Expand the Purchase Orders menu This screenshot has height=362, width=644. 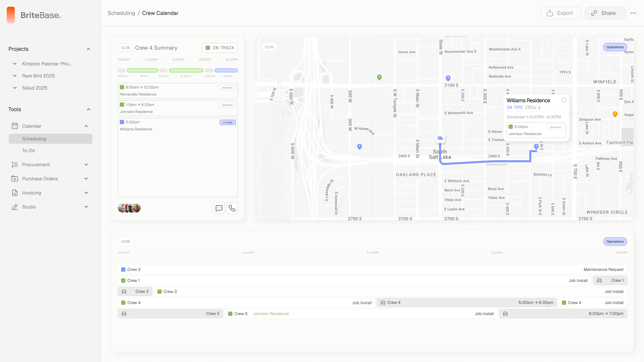pos(86,179)
